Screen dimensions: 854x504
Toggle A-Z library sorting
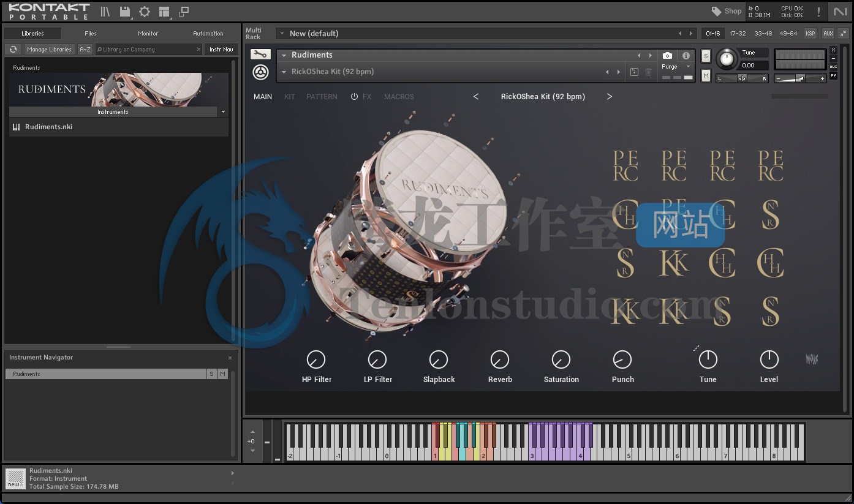coord(85,50)
